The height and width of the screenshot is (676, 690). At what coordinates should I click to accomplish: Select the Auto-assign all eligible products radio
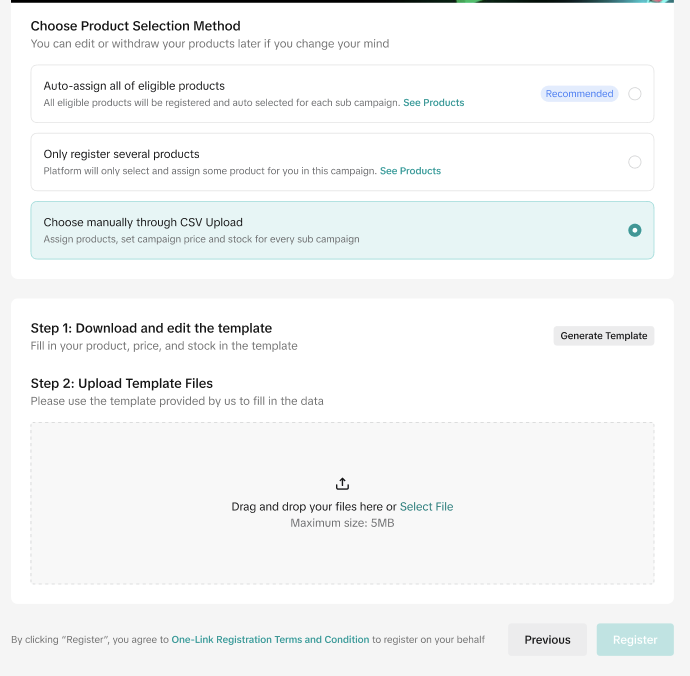(635, 94)
